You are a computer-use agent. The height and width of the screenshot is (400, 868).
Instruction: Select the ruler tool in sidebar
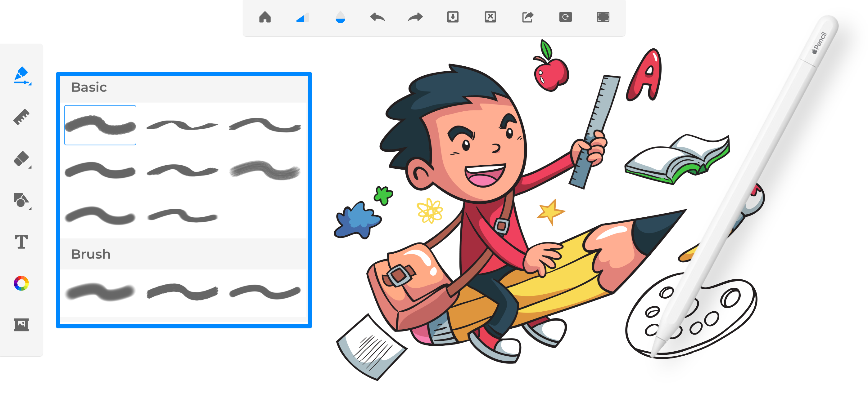(x=21, y=117)
